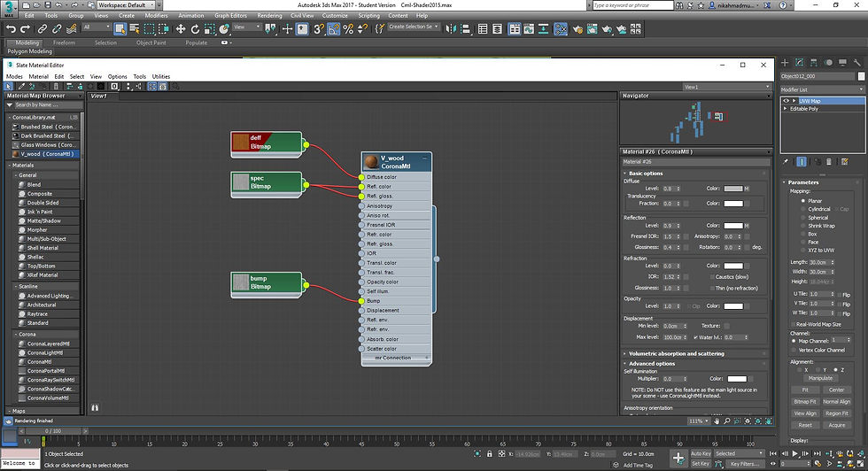The image size is (868, 471).
Task: Toggle the selection lock padlock icon
Action: pos(489,454)
